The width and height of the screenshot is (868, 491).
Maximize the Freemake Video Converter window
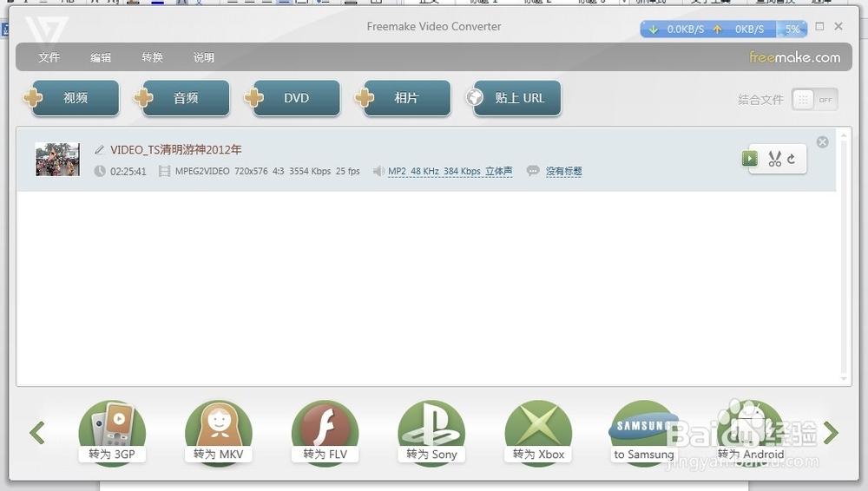[820, 26]
